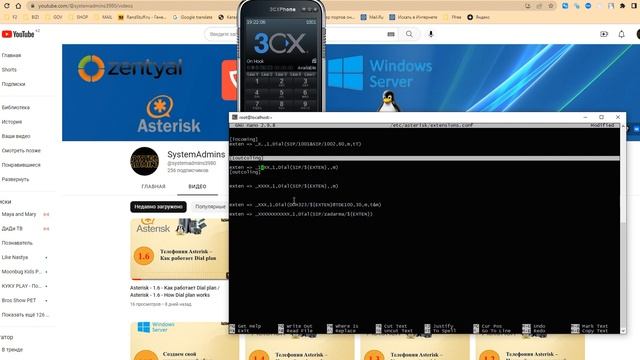Viewport: 640px width, 360px height.
Task: Click the terminal window title icon
Action: 235,117
